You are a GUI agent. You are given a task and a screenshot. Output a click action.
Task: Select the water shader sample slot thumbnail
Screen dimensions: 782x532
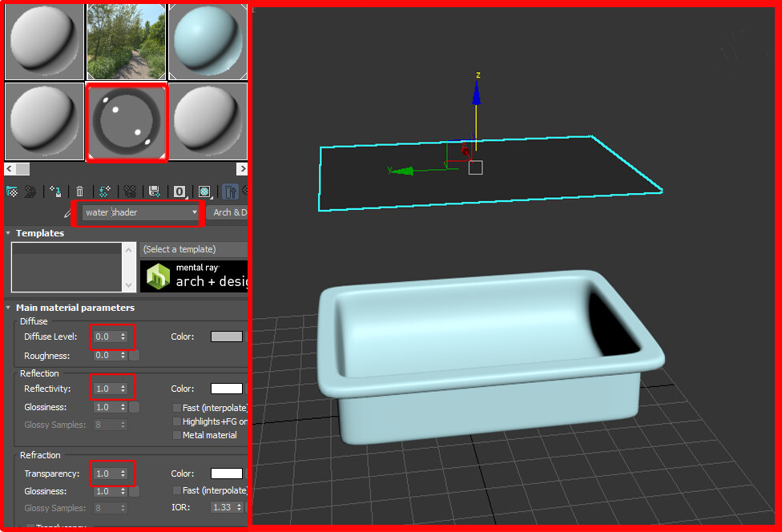click(x=126, y=122)
